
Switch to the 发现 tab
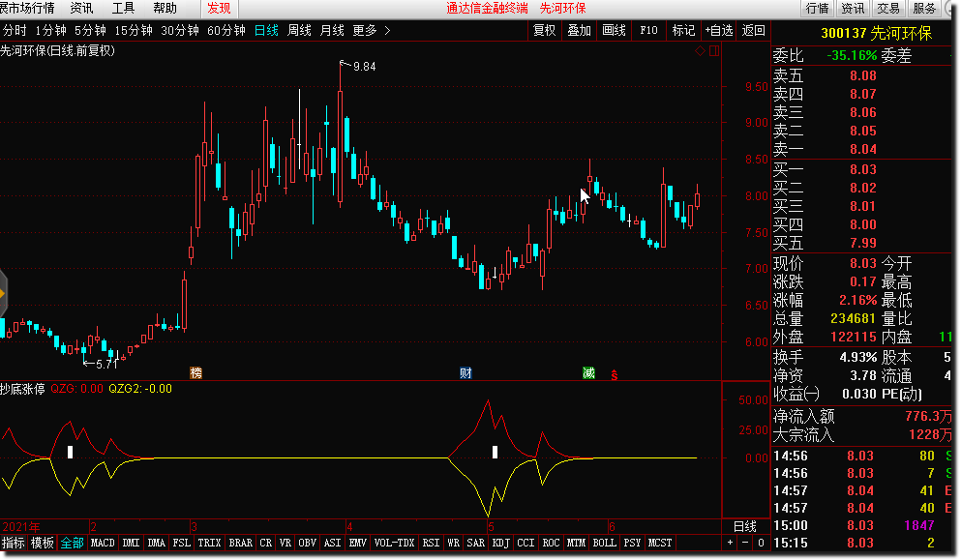coord(219,8)
